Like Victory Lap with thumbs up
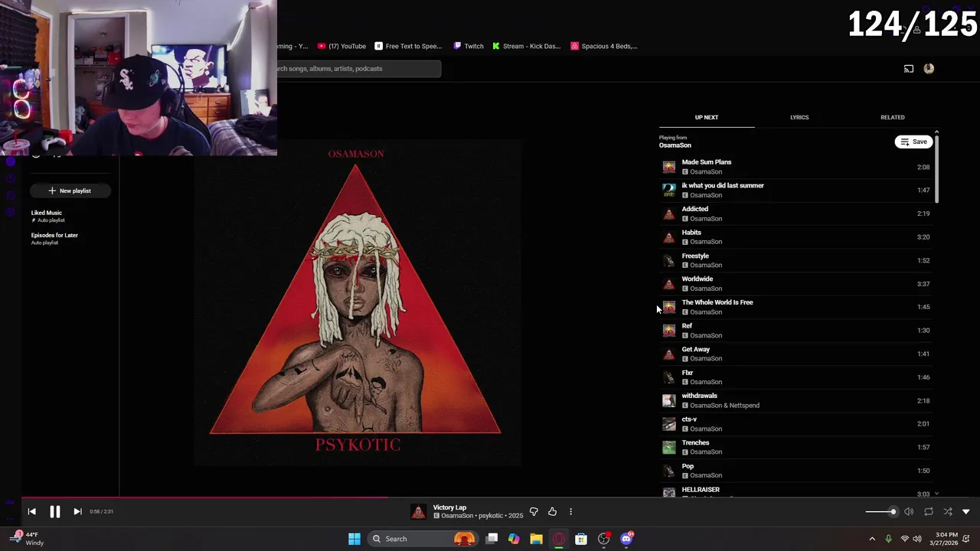 pos(552,511)
